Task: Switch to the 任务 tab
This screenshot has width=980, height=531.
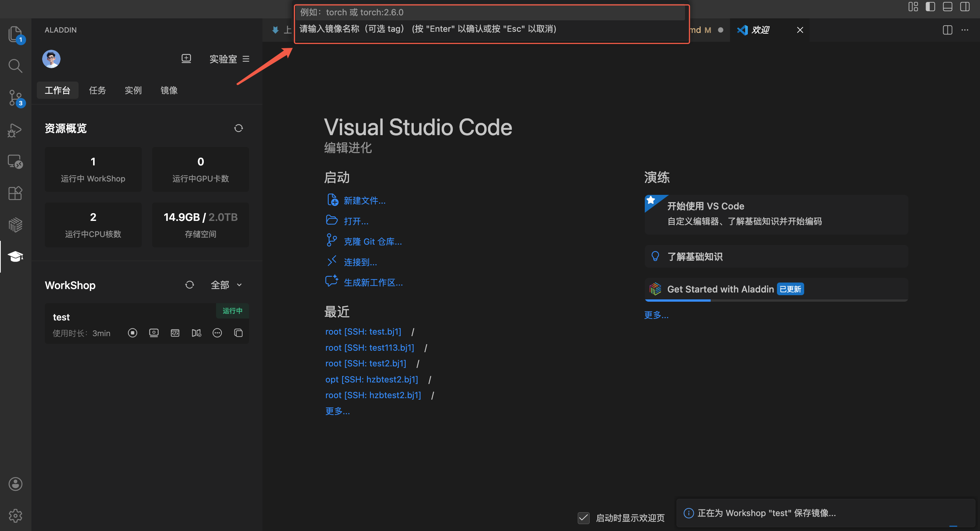Action: click(97, 90)
